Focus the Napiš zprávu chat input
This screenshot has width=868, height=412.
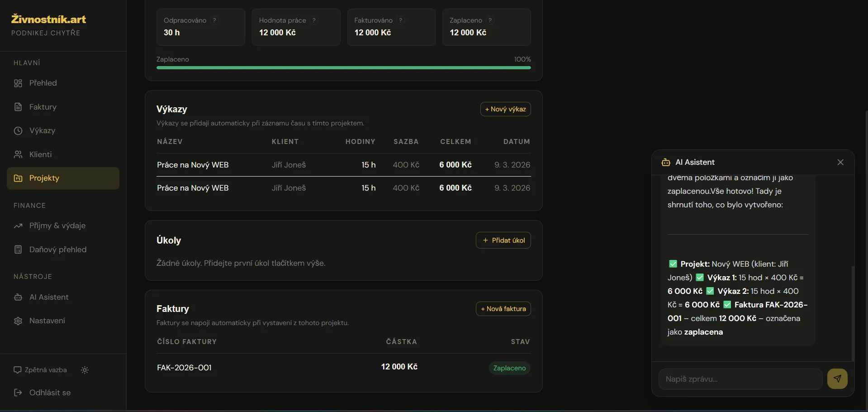[x=740, y=379]
